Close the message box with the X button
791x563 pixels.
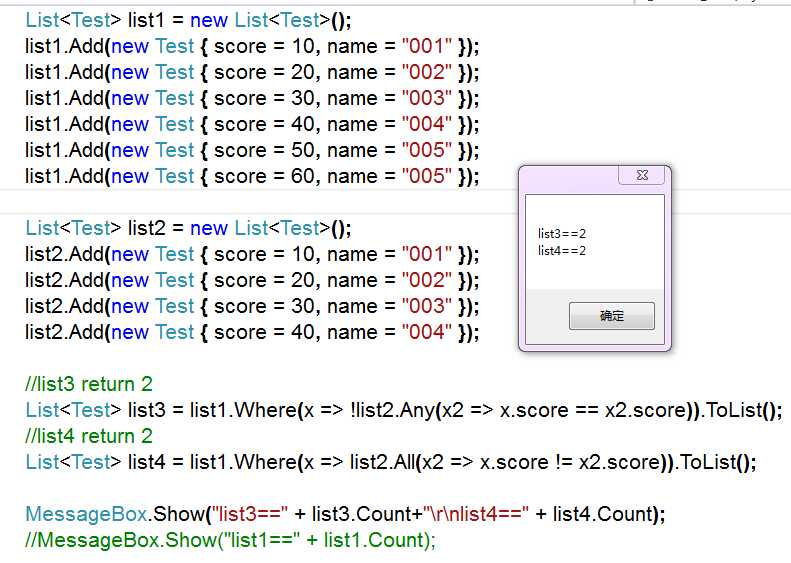click(642, 175)
